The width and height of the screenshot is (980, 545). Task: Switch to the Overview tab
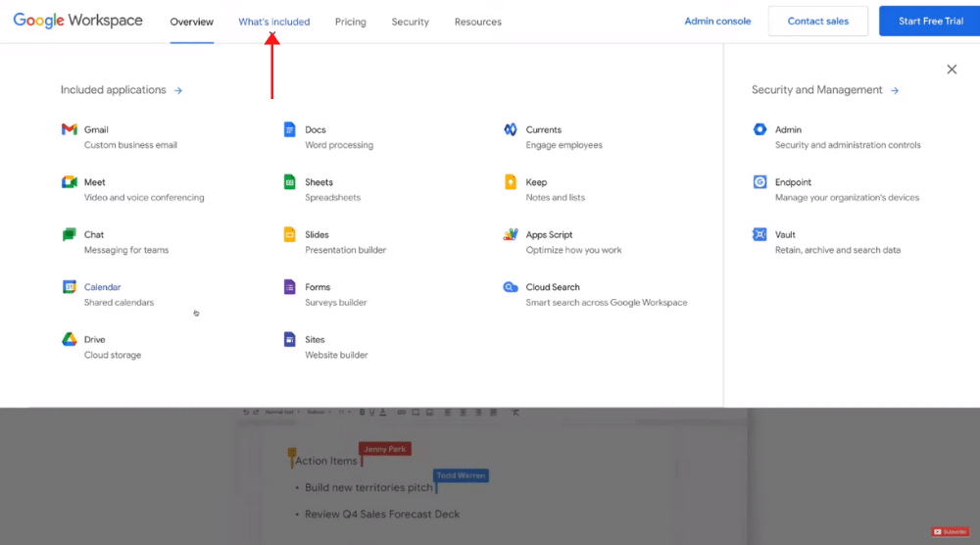click(192, 22)
